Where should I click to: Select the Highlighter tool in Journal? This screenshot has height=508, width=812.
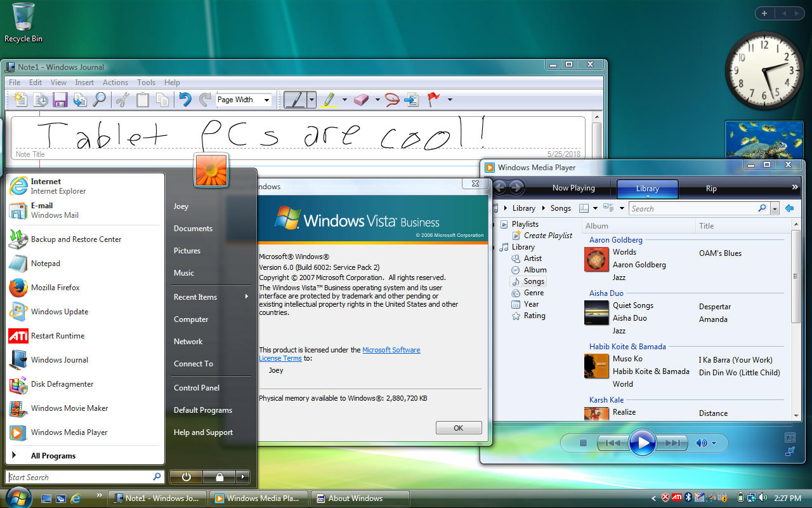(x=329, y=100)
